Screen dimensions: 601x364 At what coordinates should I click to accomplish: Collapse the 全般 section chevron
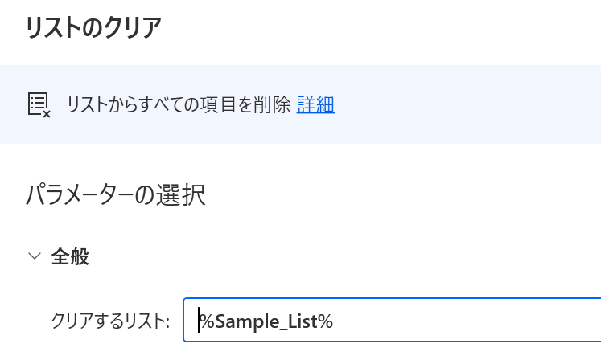tap(35, 256)
